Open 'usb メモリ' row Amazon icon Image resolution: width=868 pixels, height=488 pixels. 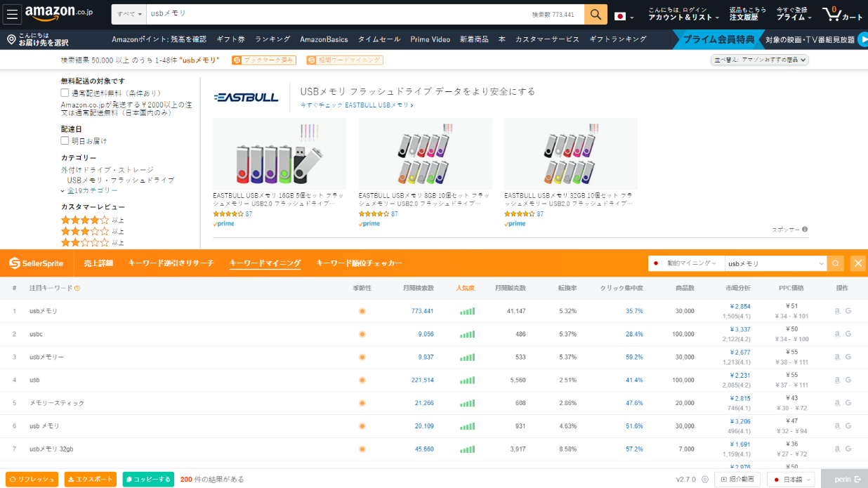(x=836, y=426)
